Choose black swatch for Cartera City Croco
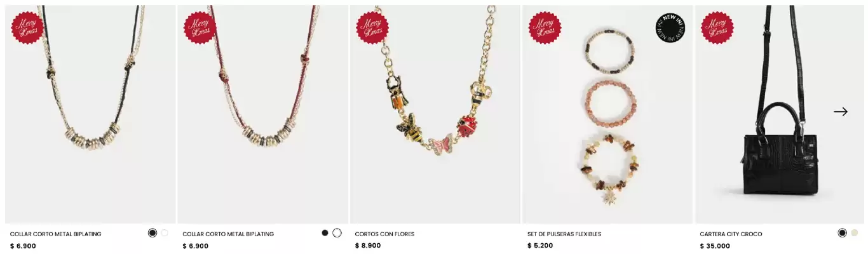 coord(842,233)
